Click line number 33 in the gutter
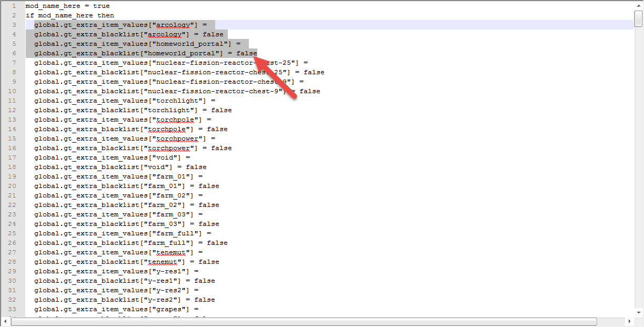The image size is (644, 327). 12,309
